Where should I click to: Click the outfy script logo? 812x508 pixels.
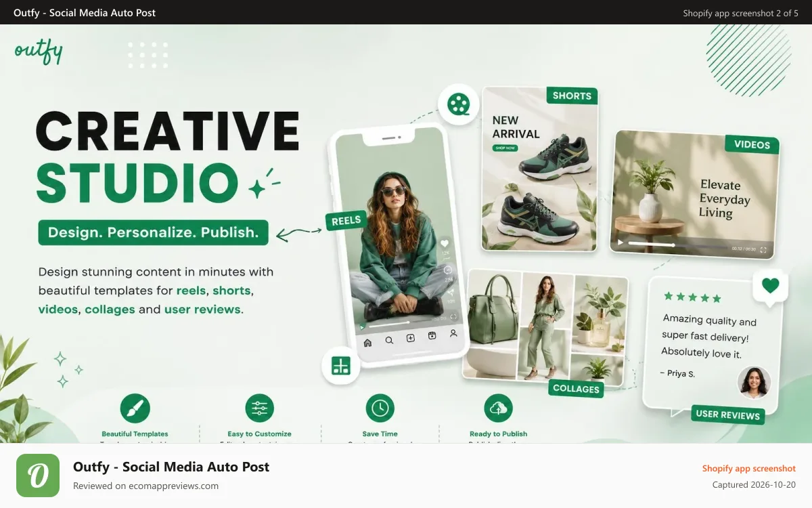click(x=39, y=51)
